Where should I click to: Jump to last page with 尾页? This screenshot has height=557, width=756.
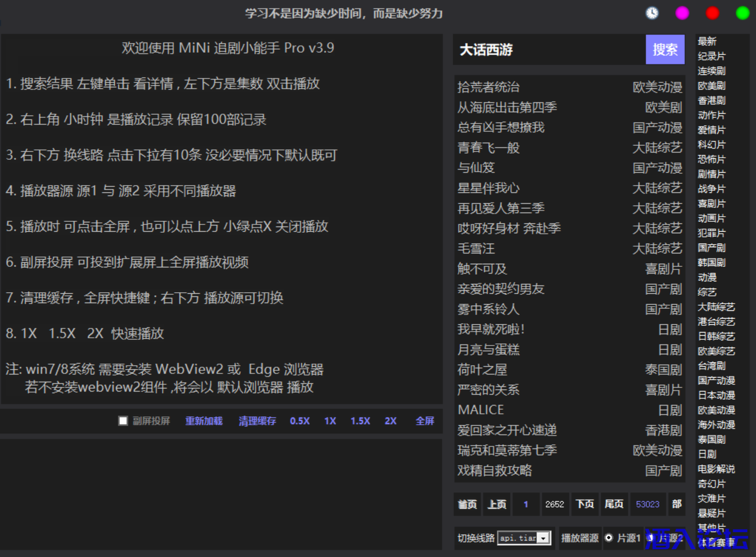(x=614, y=504)
